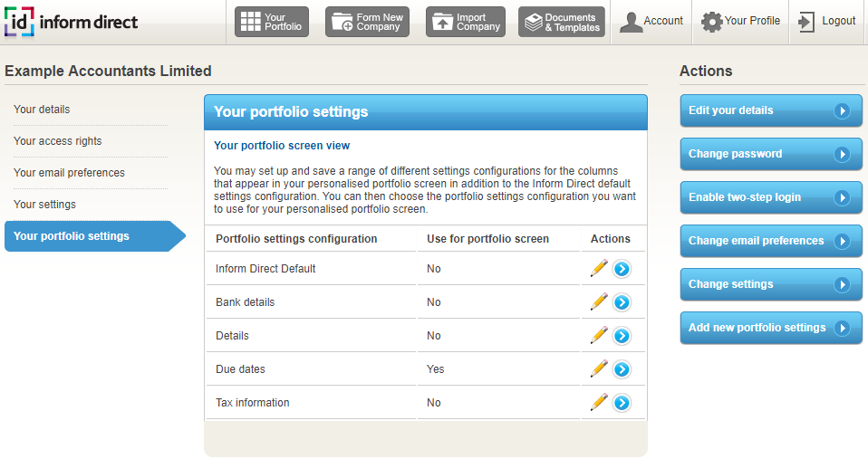868x459 pixels.
Task: Click the pencil edit icon for Bank details
Action: (x=598, y=301)
